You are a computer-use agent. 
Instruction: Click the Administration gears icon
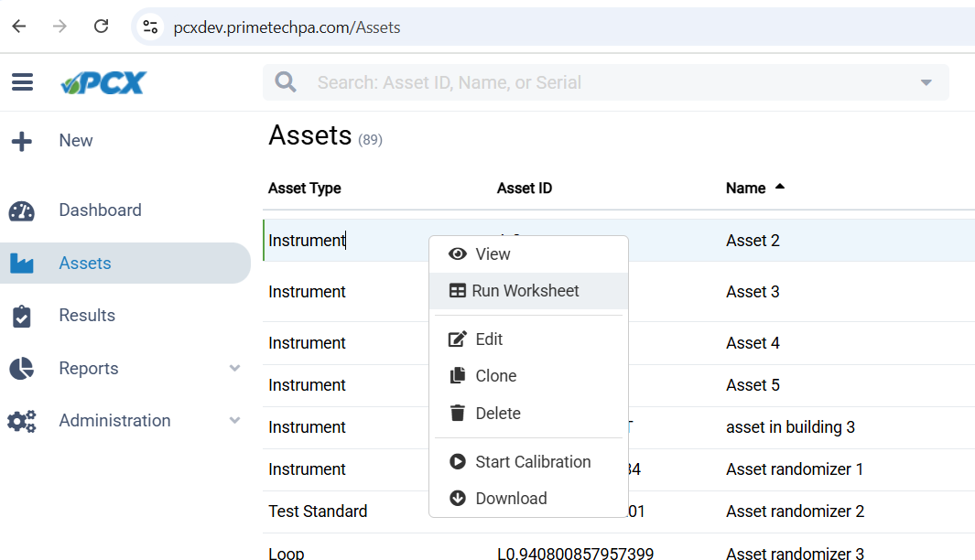[22, 422]
